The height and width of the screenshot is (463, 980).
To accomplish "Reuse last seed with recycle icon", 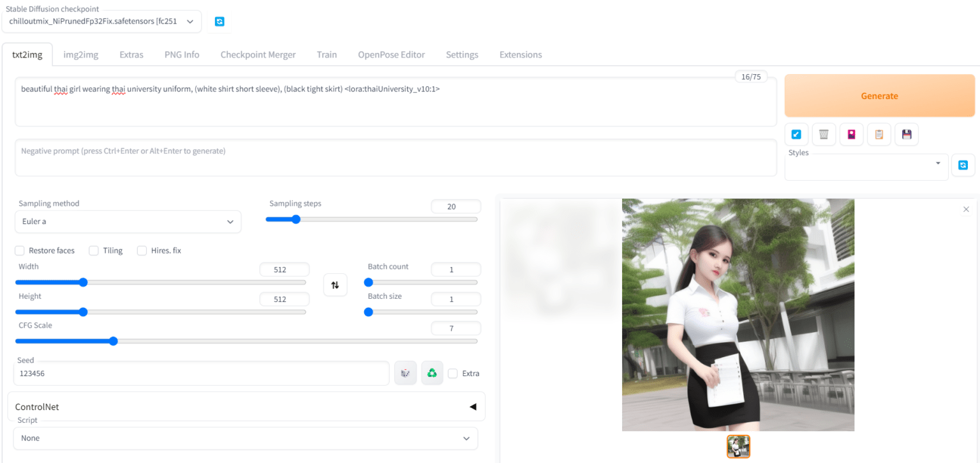I will click(432, 373).
